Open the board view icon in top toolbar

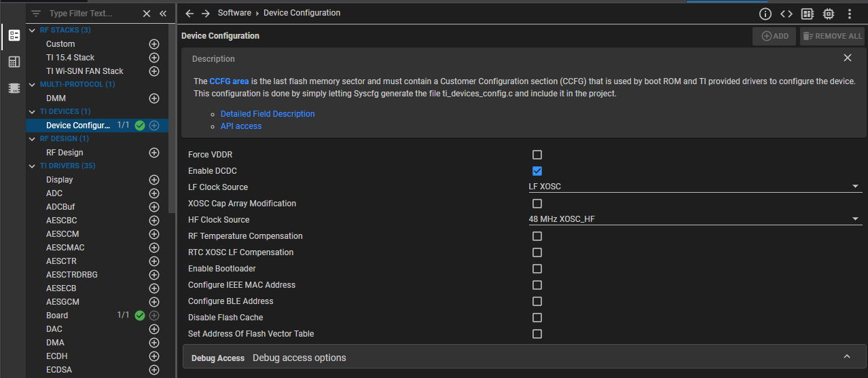pos(808,14)
